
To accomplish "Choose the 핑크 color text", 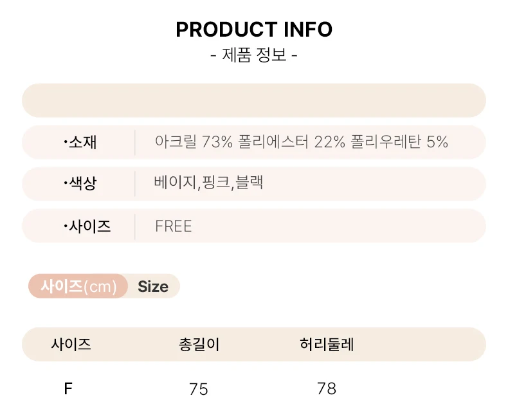I will 215,184.
